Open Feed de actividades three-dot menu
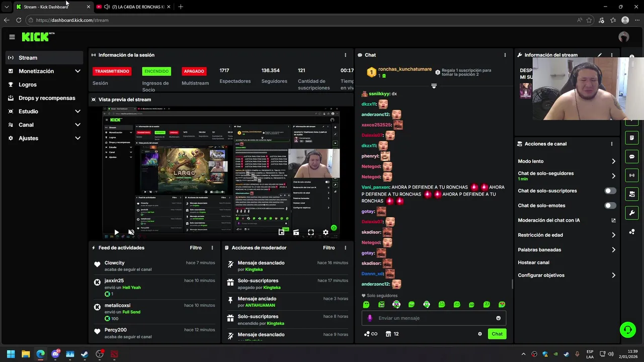644x362 pixels. point(212,248)
